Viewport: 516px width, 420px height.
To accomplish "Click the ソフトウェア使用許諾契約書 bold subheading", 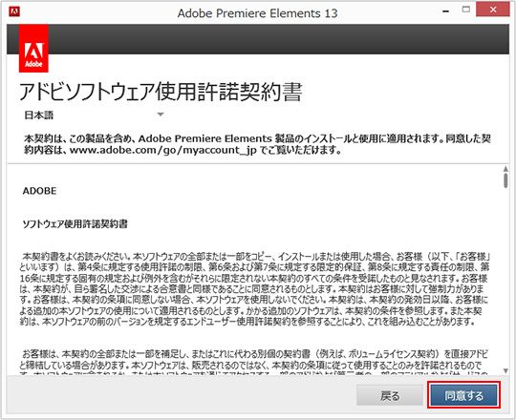I will click(75, 224).
